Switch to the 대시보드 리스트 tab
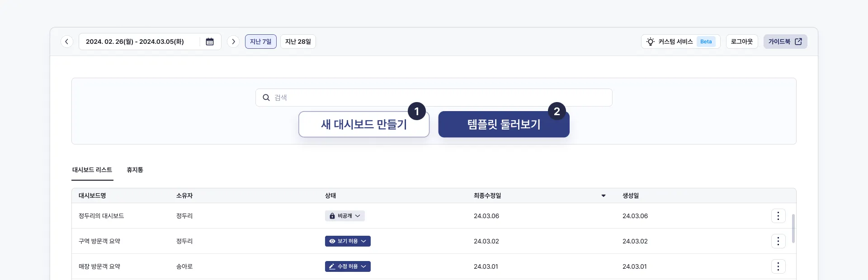 92,170
